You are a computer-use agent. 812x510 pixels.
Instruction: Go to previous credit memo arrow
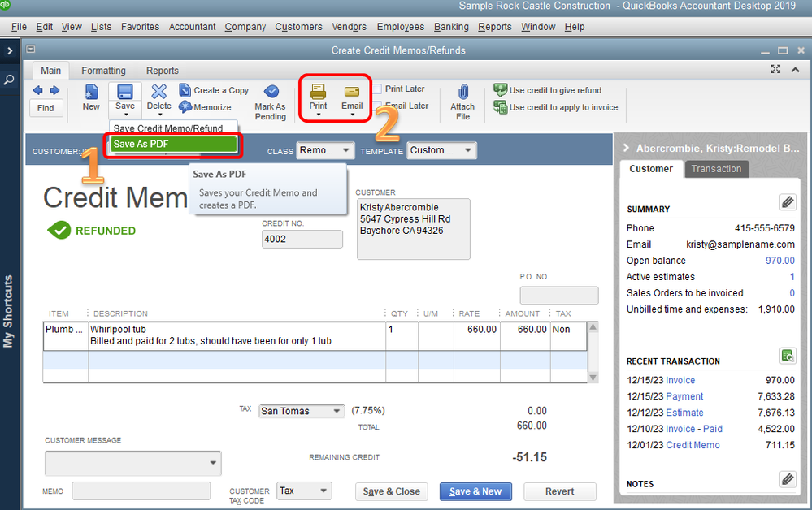pos(38,90)
